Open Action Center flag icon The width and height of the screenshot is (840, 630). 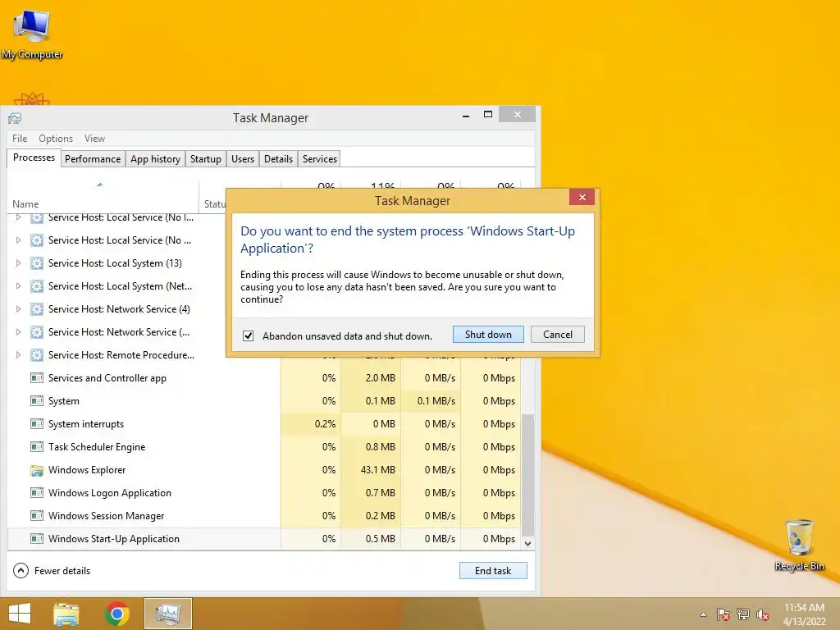724,614
